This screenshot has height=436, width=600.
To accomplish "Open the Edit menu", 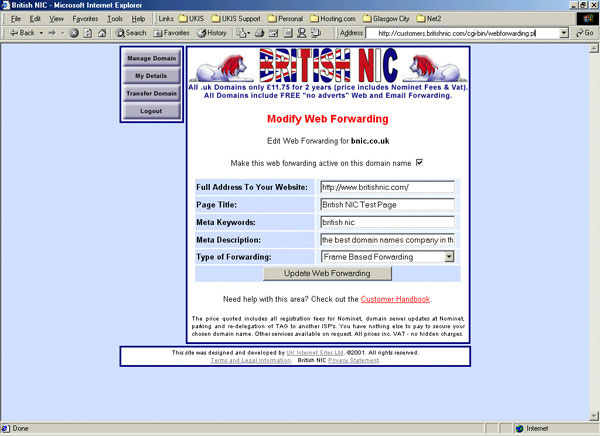I will coord(35,19).
